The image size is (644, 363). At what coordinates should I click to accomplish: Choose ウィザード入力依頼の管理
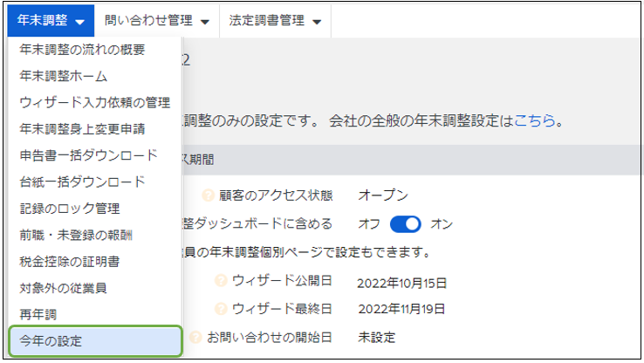(x=94, y=102)
